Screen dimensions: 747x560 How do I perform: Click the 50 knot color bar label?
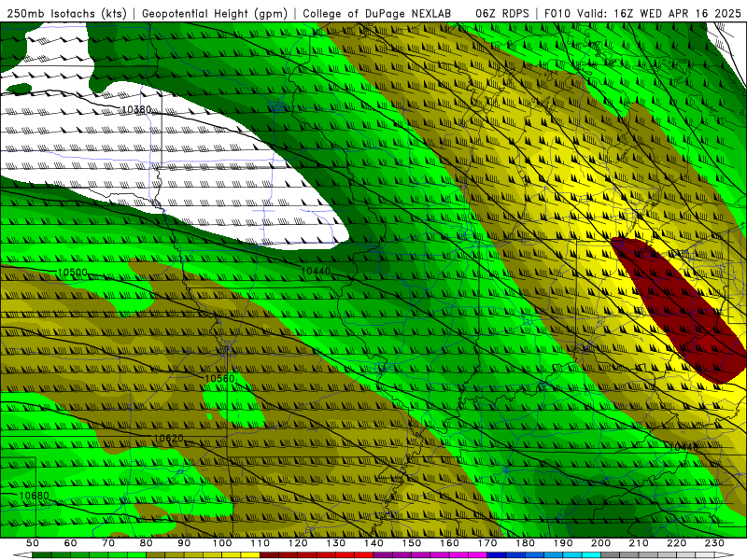(x=33, y=543)
